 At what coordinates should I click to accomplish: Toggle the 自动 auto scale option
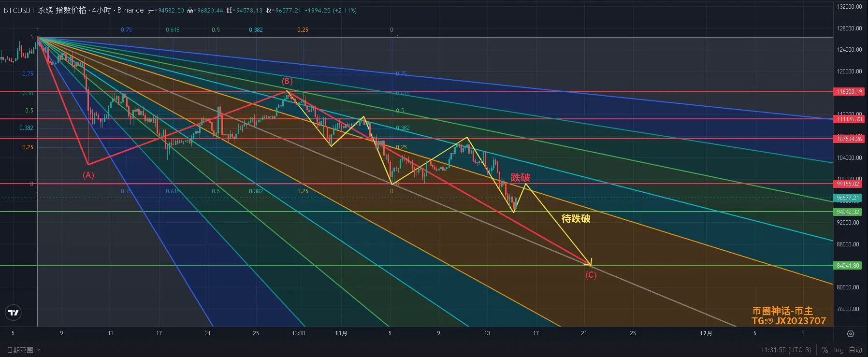855,350
